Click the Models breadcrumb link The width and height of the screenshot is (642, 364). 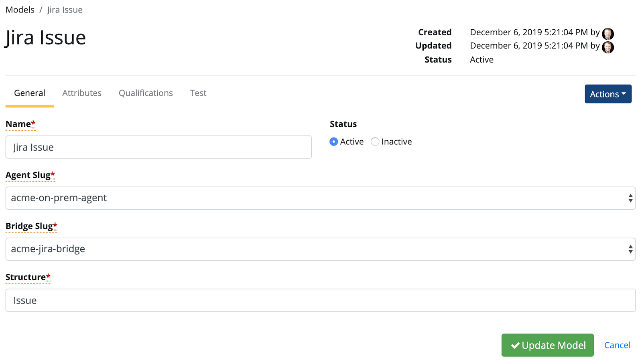pyautogui.click(x=20, y=10)
